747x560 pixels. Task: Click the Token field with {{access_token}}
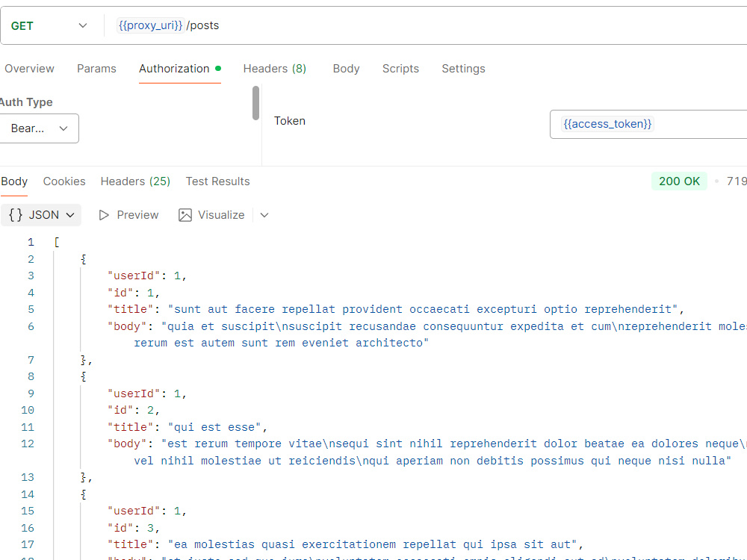[x=648, y=124]
